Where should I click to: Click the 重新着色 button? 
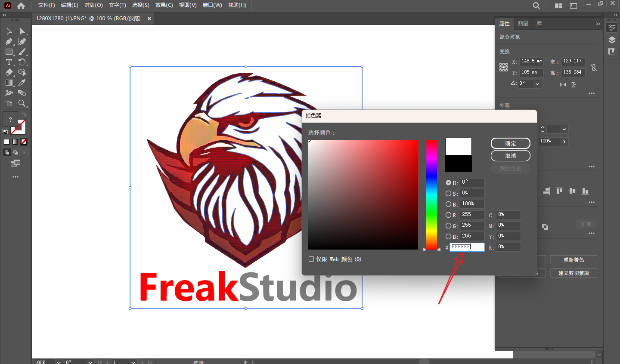click(x=573, y=260)
